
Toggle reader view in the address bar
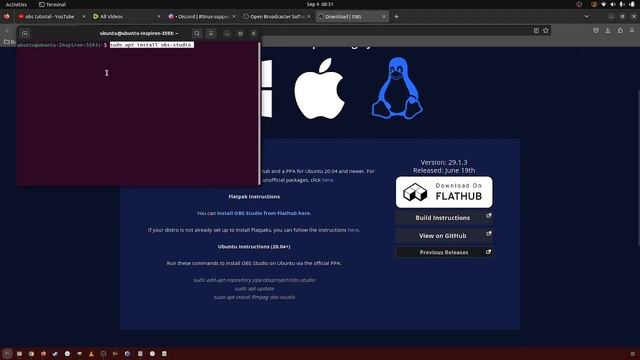(536, 31)
